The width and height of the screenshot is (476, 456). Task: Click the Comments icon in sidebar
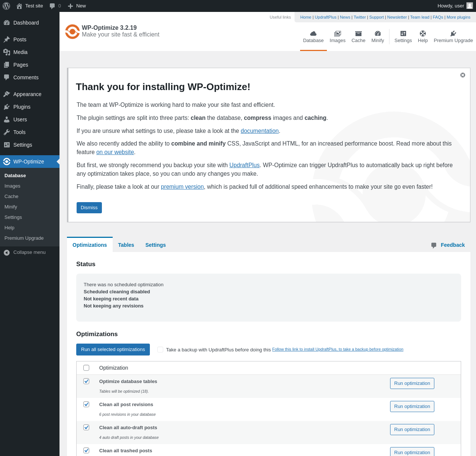coord(7,77)
